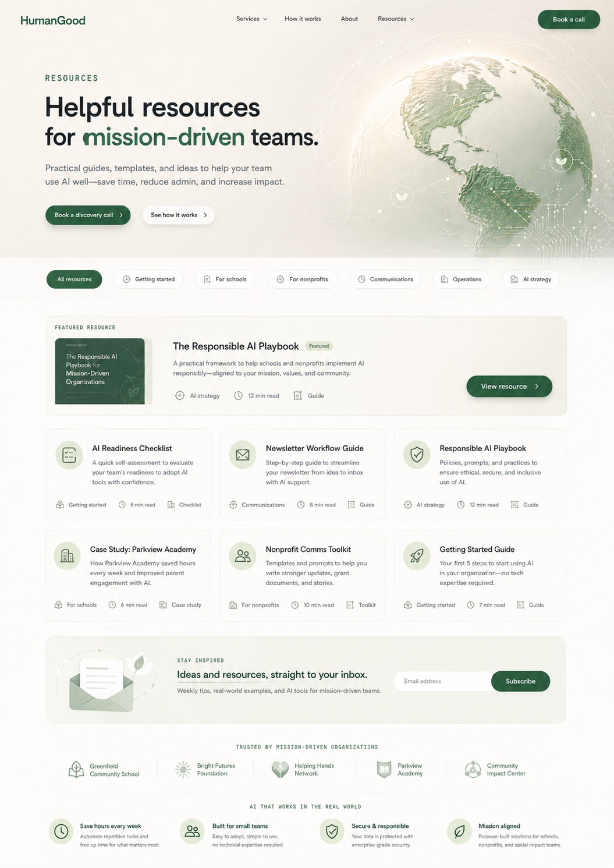Click the Book a discovery call button
This screenshot has width=614, height=868.
click(88, 215)
